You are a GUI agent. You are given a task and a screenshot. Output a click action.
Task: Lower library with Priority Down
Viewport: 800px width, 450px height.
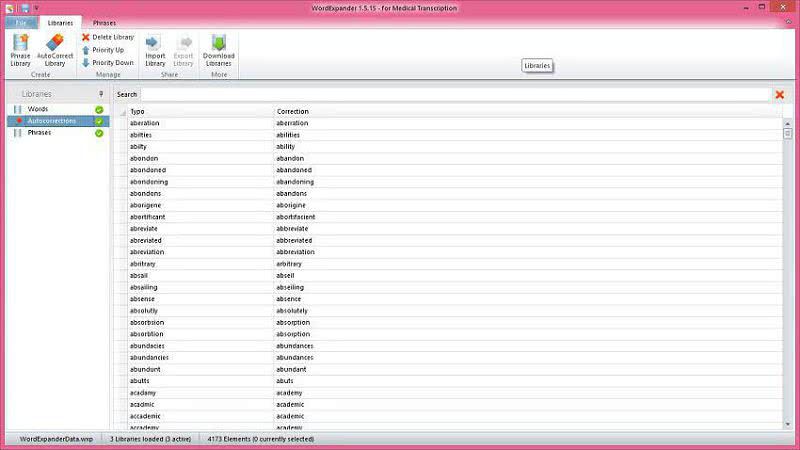click(107, 63)
